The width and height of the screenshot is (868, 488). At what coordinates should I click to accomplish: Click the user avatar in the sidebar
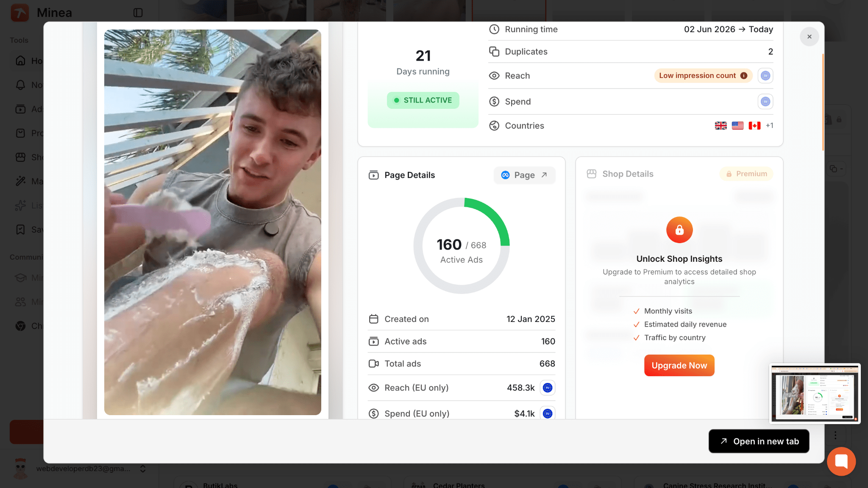(20, 468)
